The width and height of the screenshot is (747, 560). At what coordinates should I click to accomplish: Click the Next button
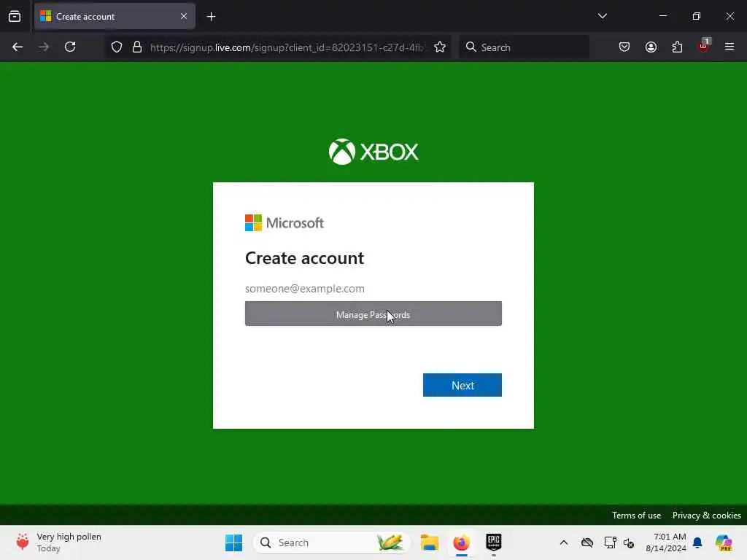[x=462, y=385]
